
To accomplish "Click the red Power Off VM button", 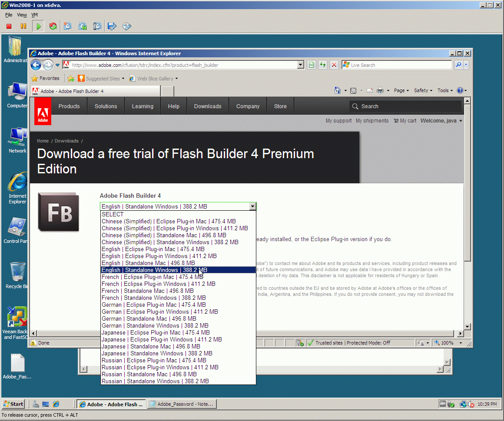I will tap(9, 27).
